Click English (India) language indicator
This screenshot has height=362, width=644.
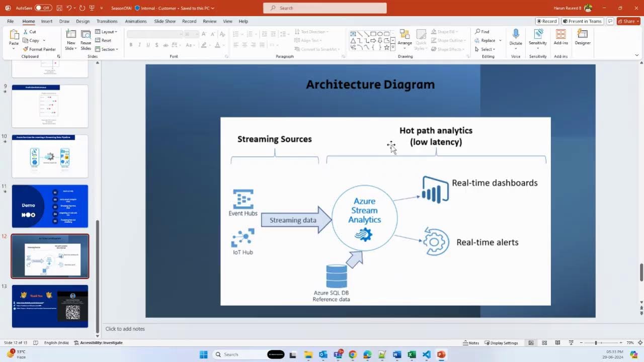56,343
